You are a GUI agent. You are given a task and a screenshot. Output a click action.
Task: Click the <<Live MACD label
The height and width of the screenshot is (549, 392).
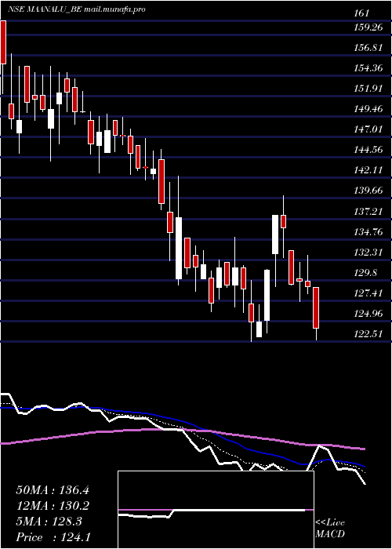pos(330,529)
